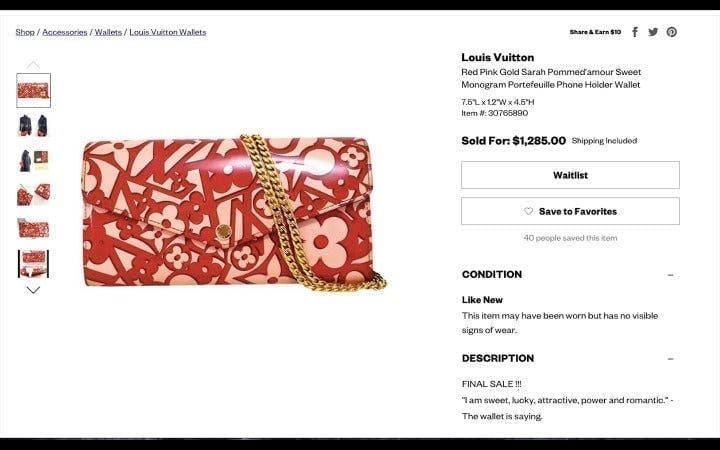Open Louis Vuitton Wallets breadcrumb
This screenshot has height=450, width=720.
(x=168, y=32)
